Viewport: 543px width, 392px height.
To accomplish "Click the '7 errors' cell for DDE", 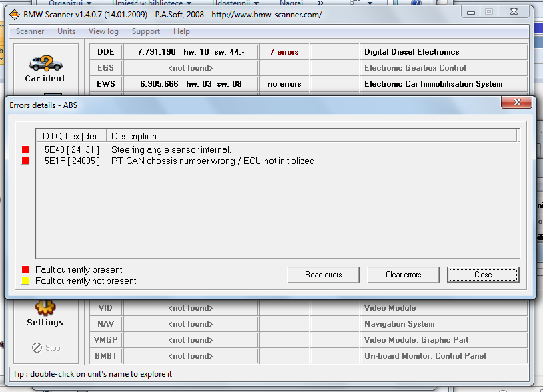I will (284, 52).
